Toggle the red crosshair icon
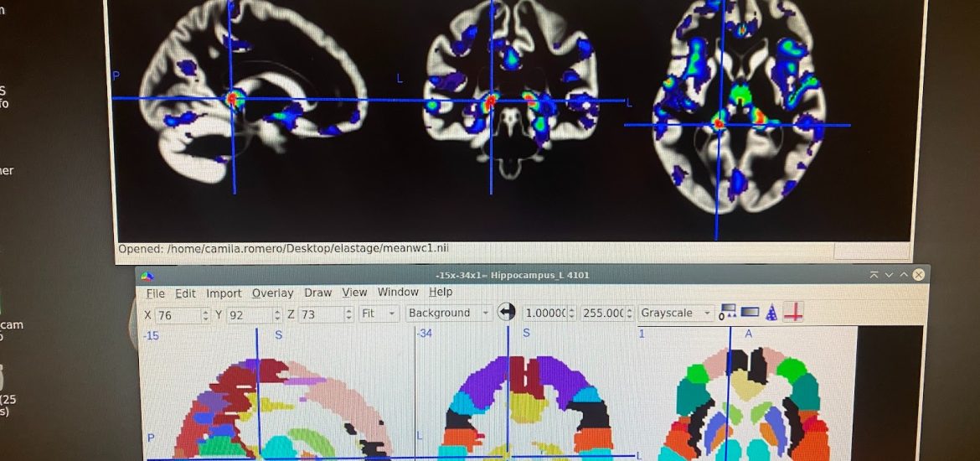The width and height of the screenshot is (980, 461). tap(792, 313)
